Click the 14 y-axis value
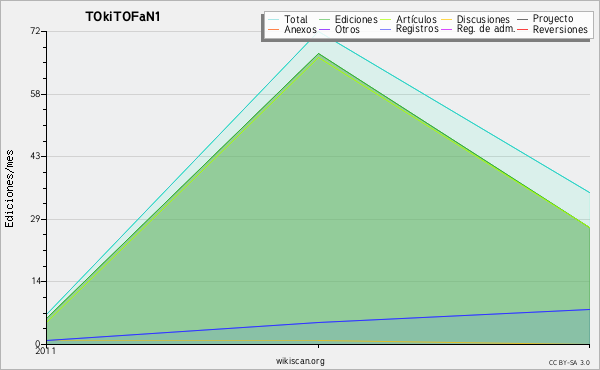600x370 pixels. 35,281
